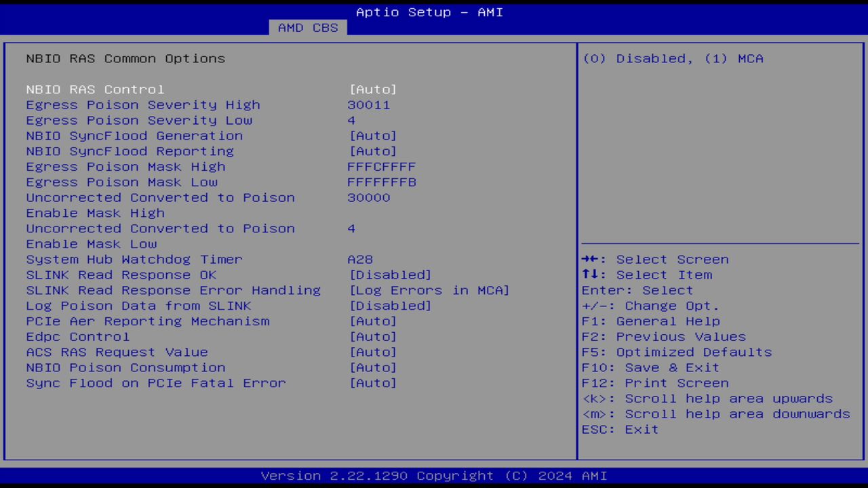Open PCIe Aer Reporting Mechanism Auto value
868x488 pixels.
click(x=373, y=321)
